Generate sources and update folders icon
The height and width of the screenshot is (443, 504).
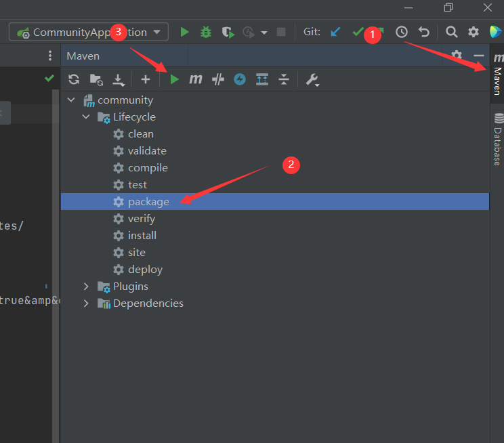[x=96, y=79]
